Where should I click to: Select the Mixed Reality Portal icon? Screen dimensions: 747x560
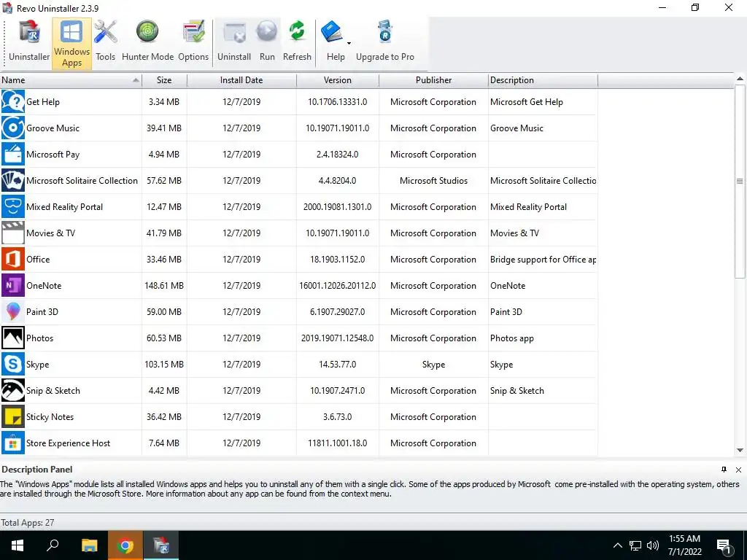click(13, 206)
